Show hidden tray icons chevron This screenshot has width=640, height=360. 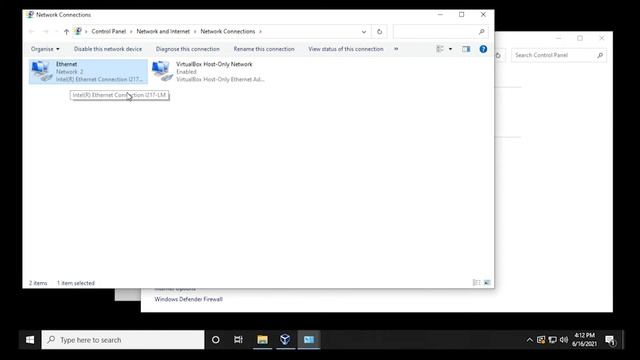coord(529,340)
